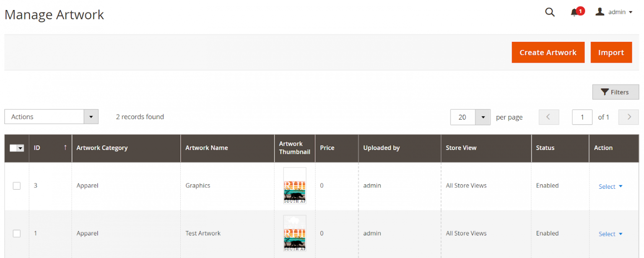The image size is (644, 258).
Task: Sort by Artwork Name column header
Action: tap(207, 148)
